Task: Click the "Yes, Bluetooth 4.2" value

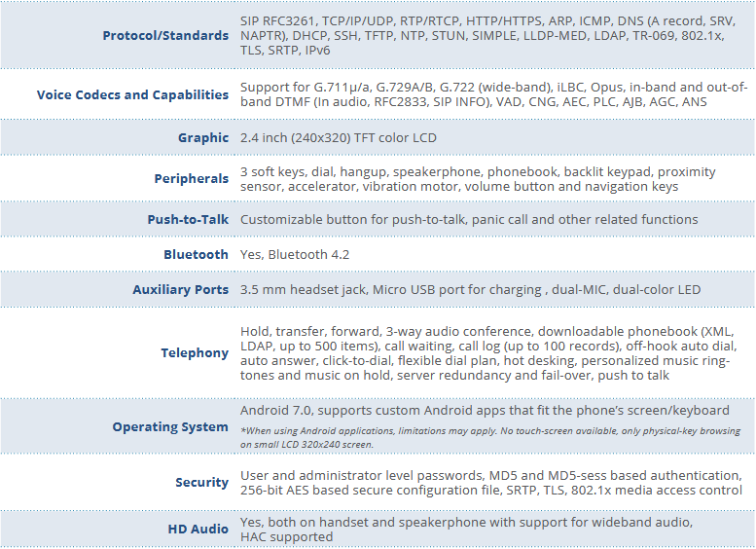Action: [295, 255]
